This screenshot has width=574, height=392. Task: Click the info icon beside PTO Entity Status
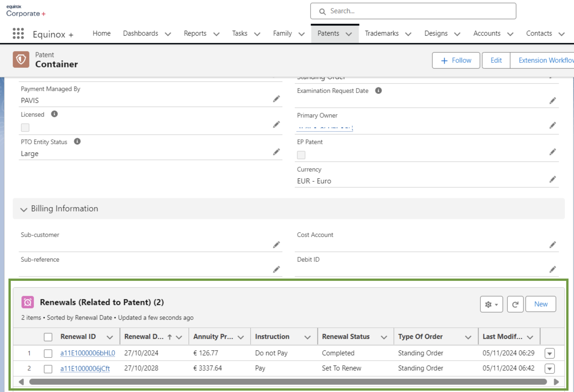(x=77, y=141)
